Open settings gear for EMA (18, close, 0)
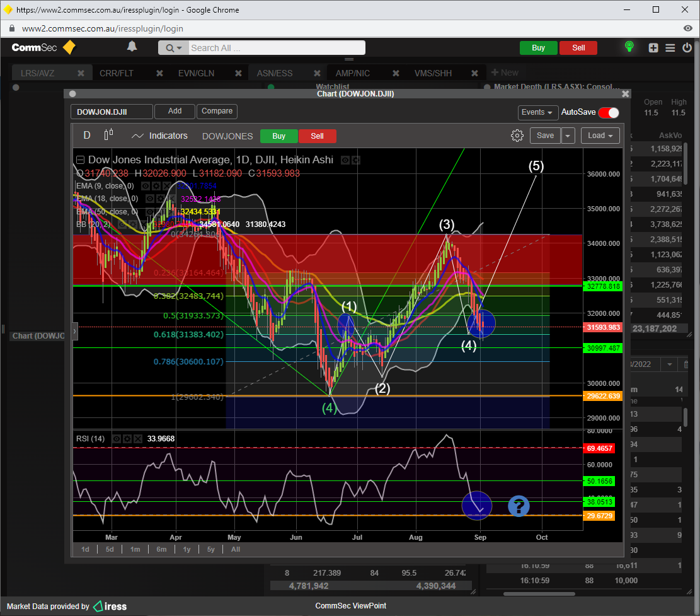This screenshot has height=616, width=700. pyautogui.click(x=160, y=199)
